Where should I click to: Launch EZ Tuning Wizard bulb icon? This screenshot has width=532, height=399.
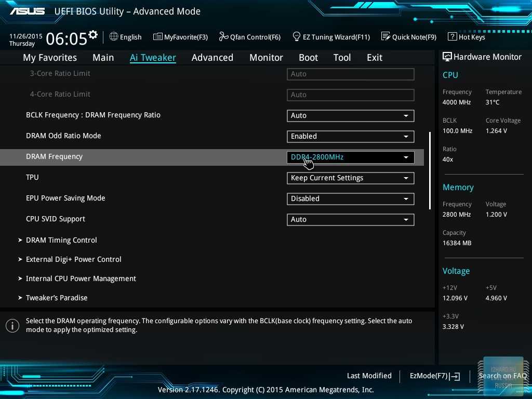[x=297, y=36]
